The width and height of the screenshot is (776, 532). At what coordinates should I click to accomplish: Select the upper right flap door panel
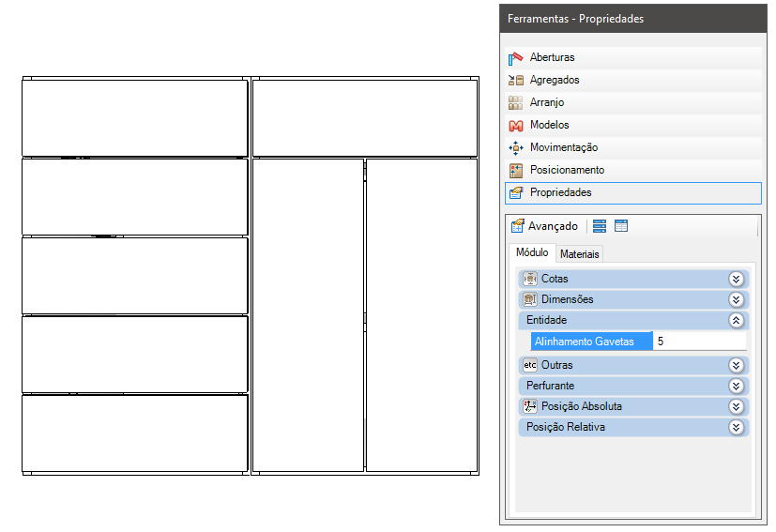[365, 118]
